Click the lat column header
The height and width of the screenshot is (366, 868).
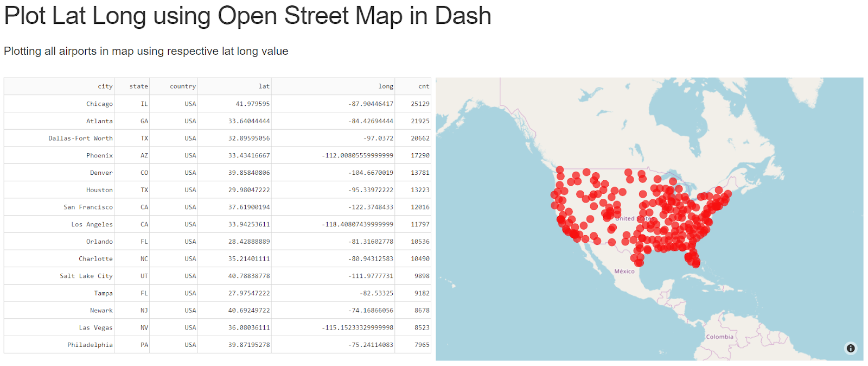tap(234, 86)
